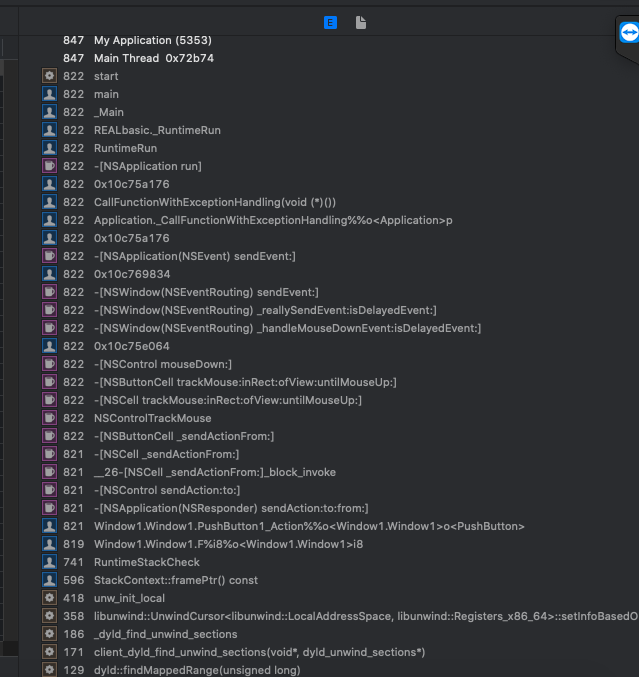Click the gear icon beside the start row
This screenshot has height=677, width=639.
[49, 76]
